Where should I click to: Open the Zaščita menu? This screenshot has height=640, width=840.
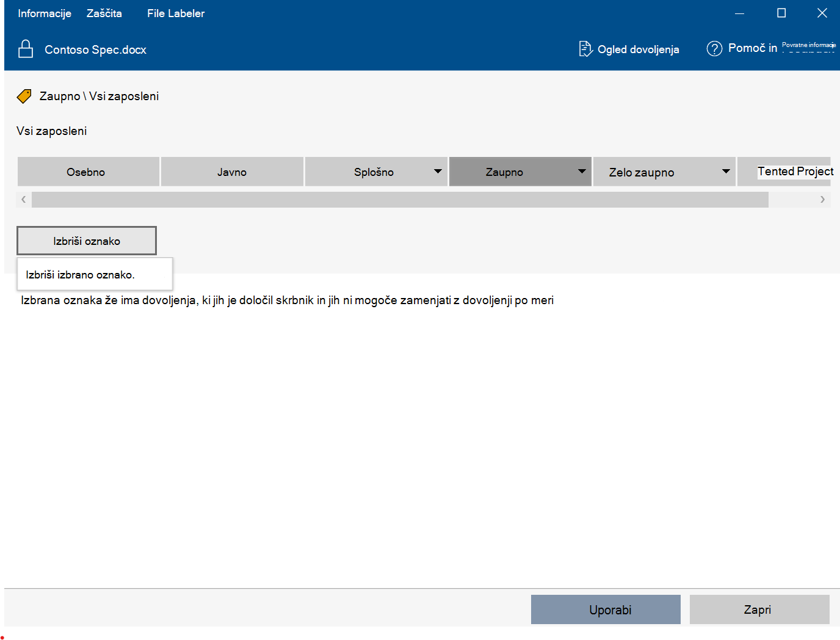coord(104,13)
